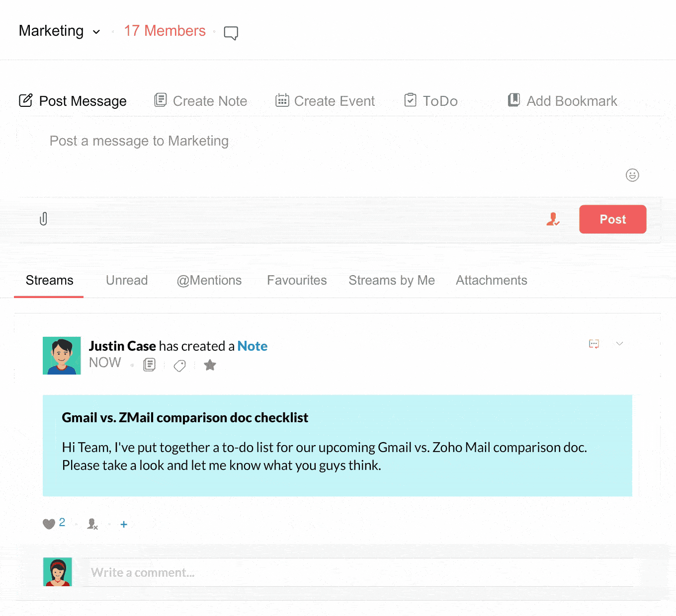Click the grey person icon below the note
Screen dimensions: 676x616
click(x=92, y=524)
